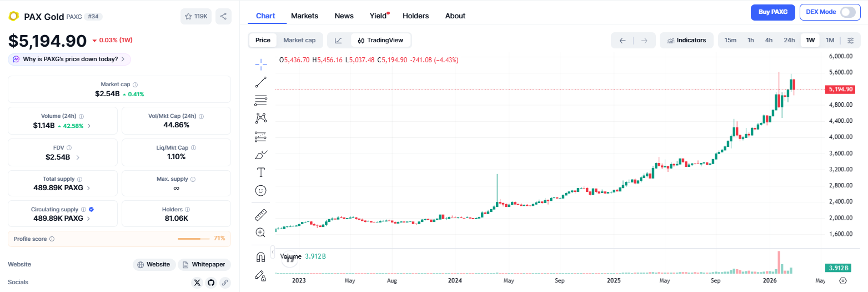Switch to the Holders tab
This screenshot has height=292, width=868.
coord(415,16)
